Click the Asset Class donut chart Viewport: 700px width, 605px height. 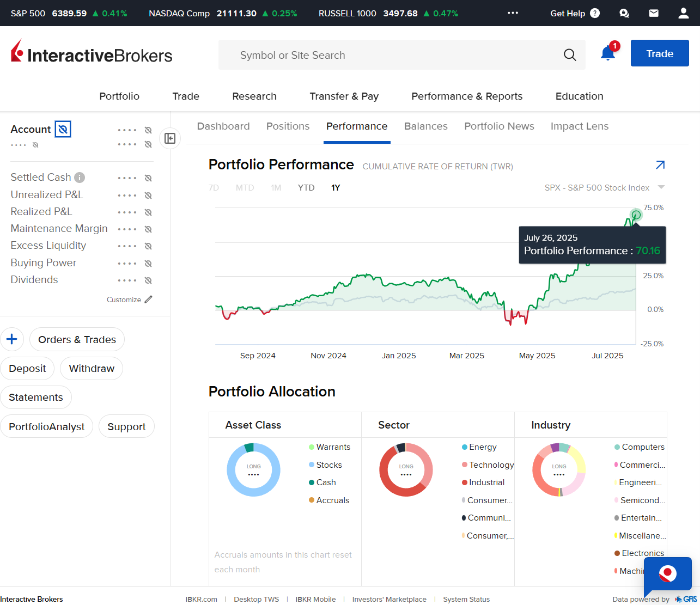(x=253, y=470)
